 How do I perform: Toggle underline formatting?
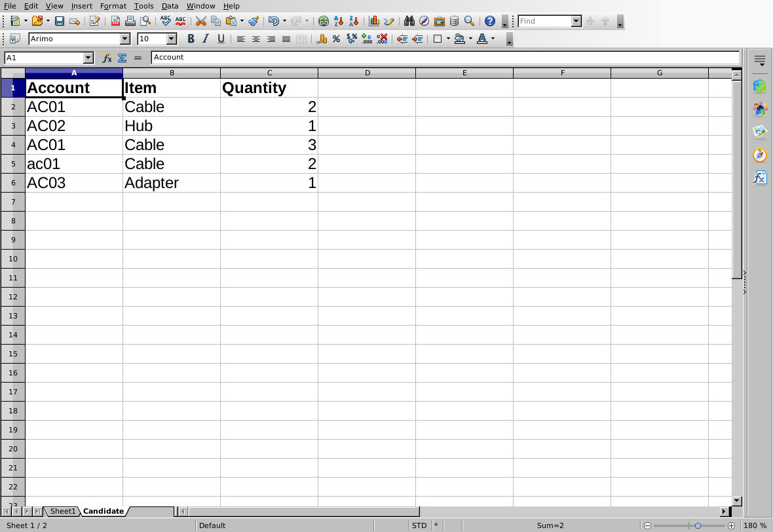(x=221, y=39)
